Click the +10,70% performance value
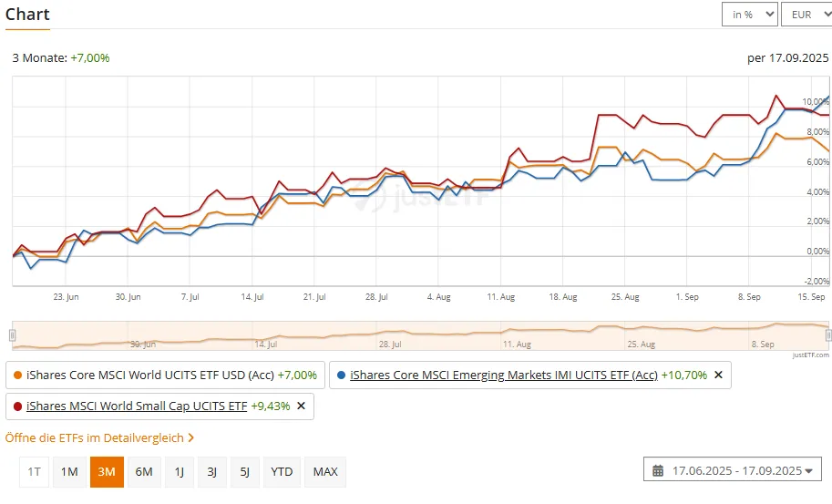The width and height of the screenshot is (832, 504). 684,375
